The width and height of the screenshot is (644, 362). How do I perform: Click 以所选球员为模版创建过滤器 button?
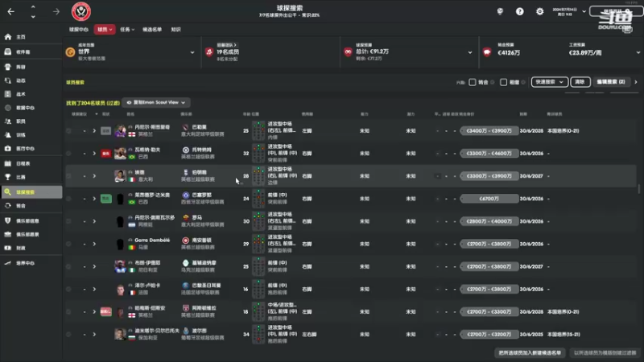(x=605, y=352)
